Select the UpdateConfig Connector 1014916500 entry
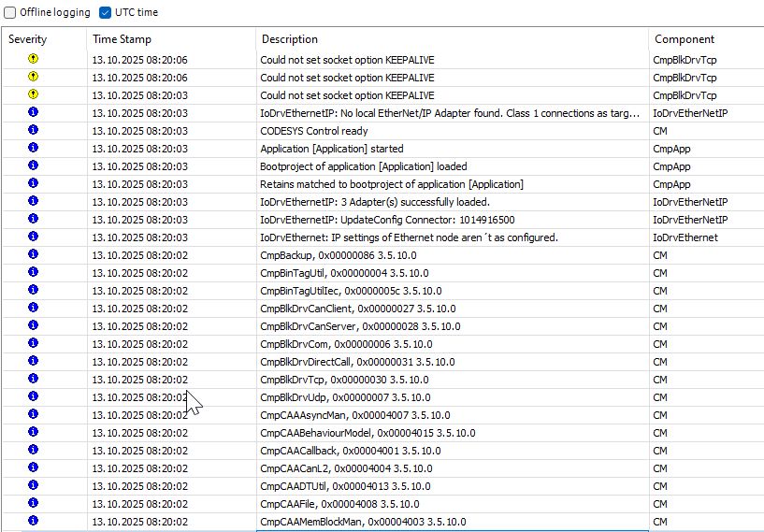 (387, 220)
